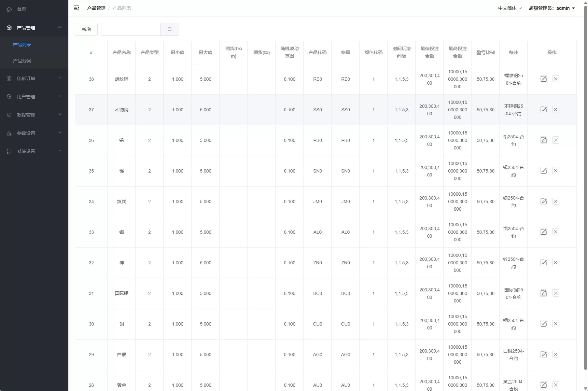
Task: Collapse the sidebar with the hamburger icon
Action: click(77, 8)
